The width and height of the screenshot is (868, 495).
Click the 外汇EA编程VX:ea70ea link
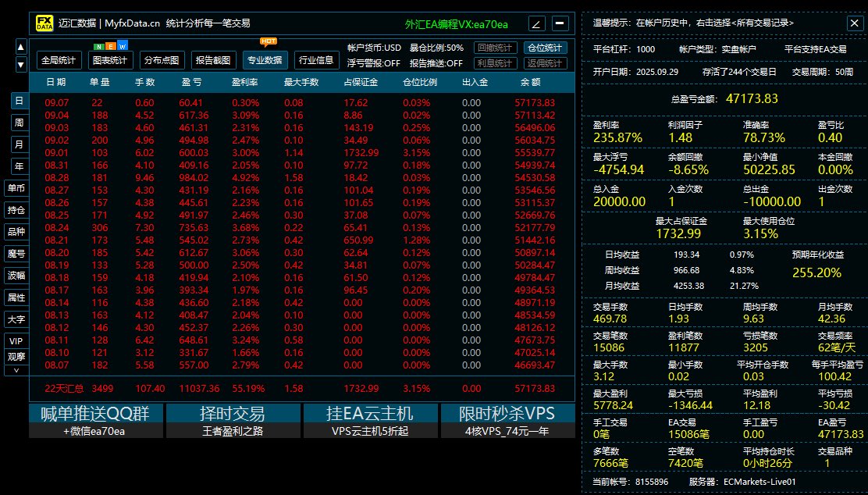[457, 24]
